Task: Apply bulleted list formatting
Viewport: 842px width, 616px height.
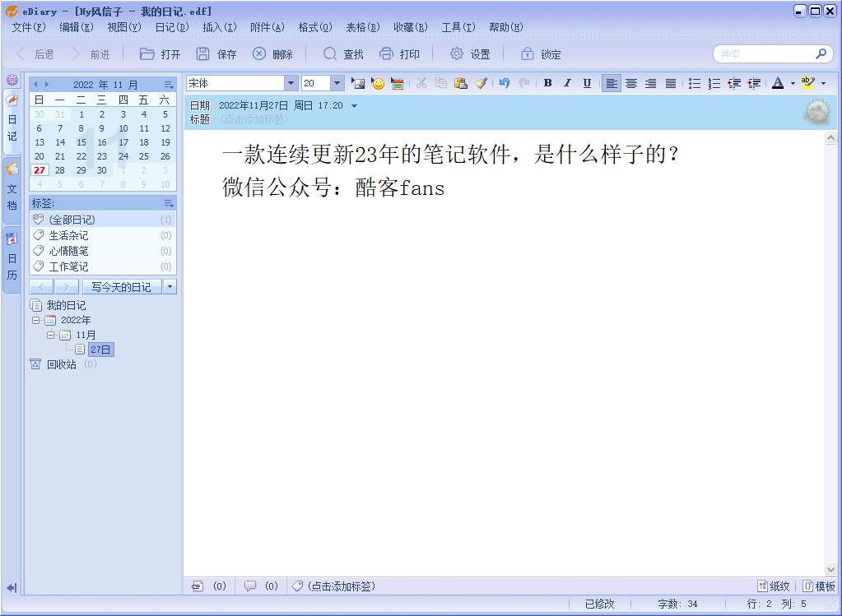Action: pos(695,83)
